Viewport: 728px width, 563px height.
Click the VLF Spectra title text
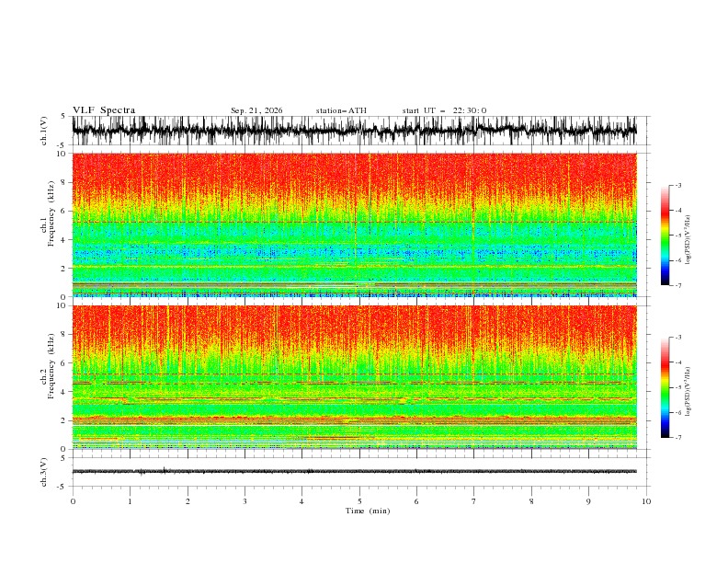pyautogui.click(x=104, y=110)
